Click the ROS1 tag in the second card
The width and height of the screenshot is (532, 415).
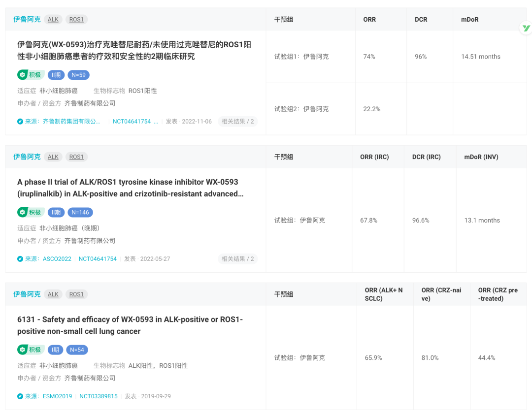(76, 157)
